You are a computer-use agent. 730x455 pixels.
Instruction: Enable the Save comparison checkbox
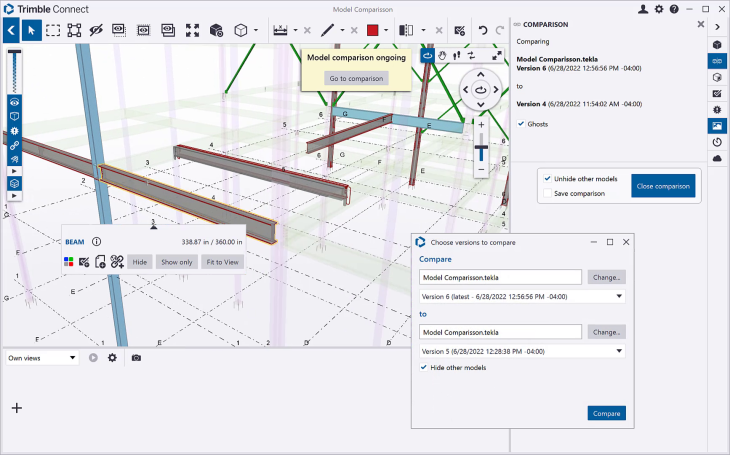tap(547, 193)
